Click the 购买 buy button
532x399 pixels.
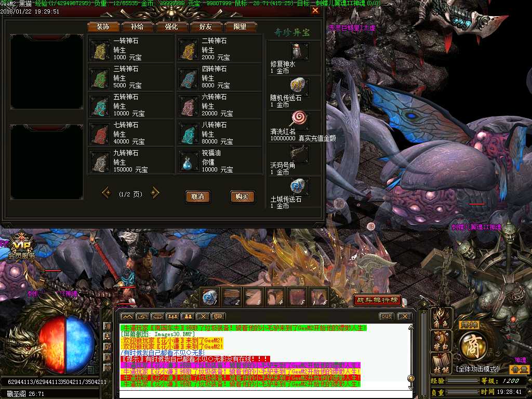point(242,196)
